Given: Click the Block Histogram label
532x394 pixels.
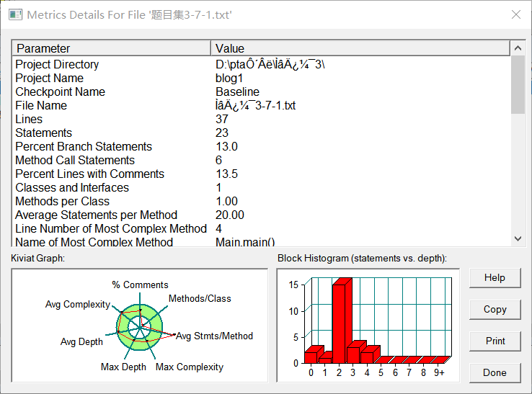Looking at the screenshot, I should click(362, 259).
